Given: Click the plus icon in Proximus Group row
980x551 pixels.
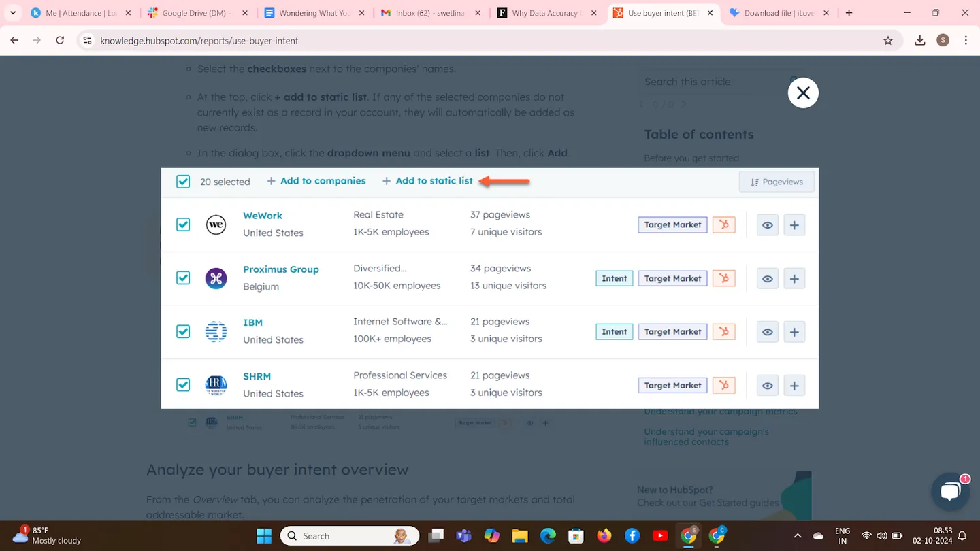Looking at the screenshot, I should tap(794, 279).
